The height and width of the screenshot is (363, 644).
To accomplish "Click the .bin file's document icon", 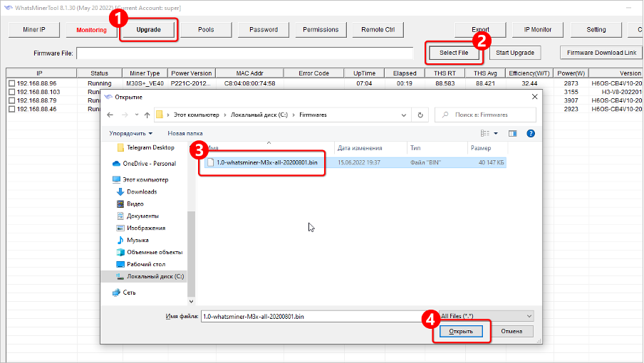I will point(211,162).
